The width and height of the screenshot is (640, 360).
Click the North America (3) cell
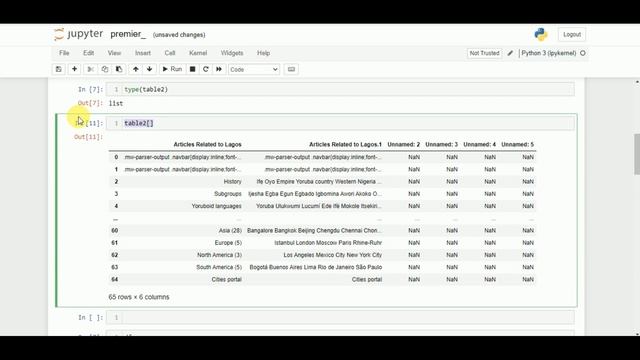(x=220, y=255)
